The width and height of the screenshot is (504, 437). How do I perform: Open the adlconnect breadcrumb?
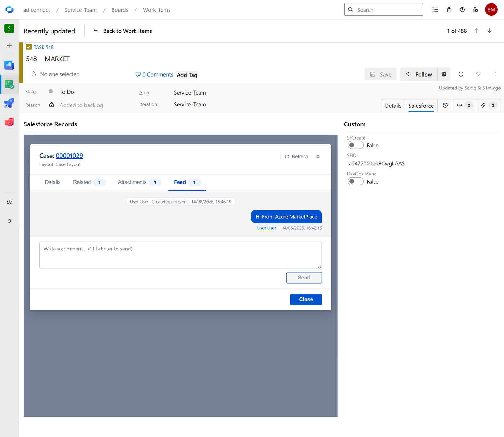click(37, 10)
